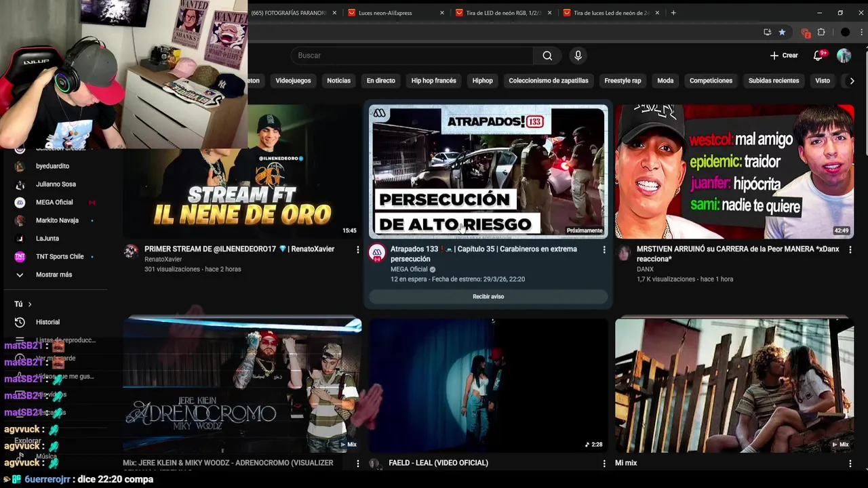Select the Moda filter chip
Screen dimensions: 868x488
[665, 81]
